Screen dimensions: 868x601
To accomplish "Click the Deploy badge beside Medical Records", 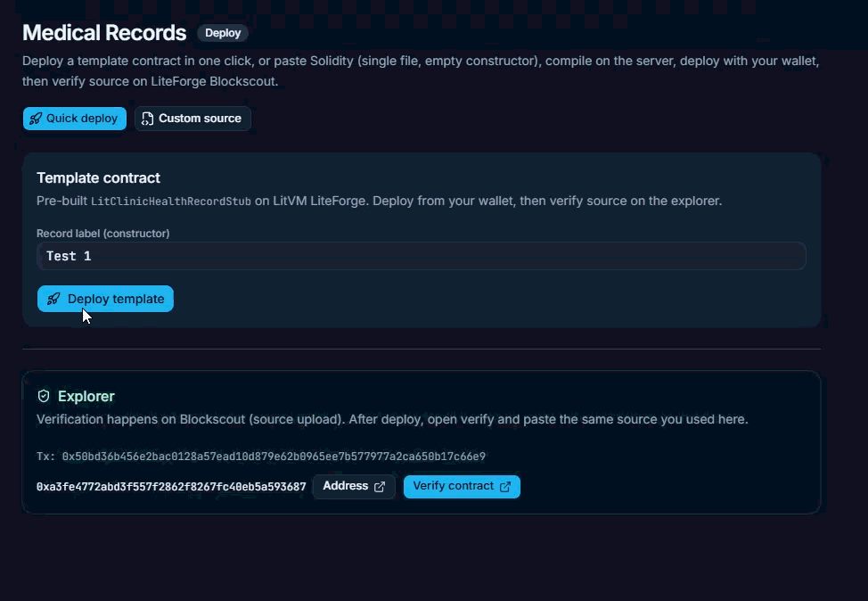I will (x=222, y=33).
